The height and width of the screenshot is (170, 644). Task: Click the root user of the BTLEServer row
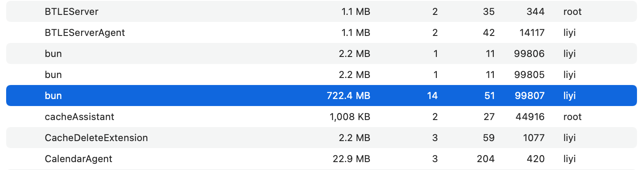pos(573,11)
